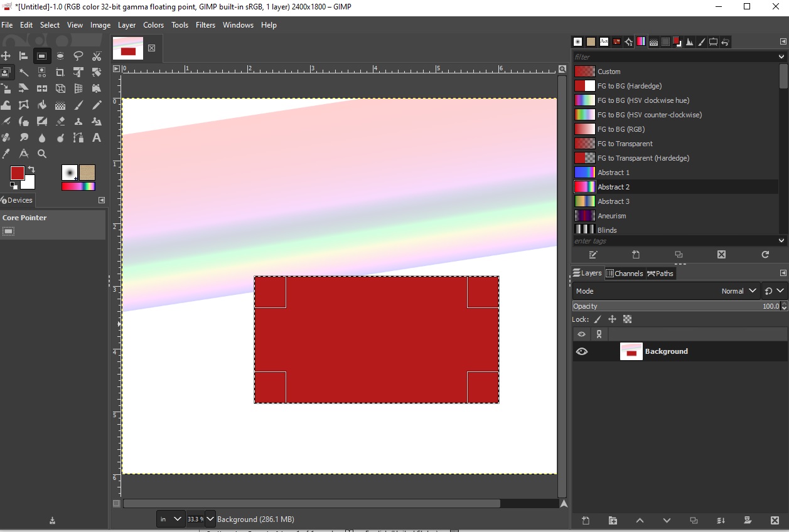Open the blend mode group switcher dropdown
The width and height of the screenshot is (789, 532).
click(x=775, y=291)
